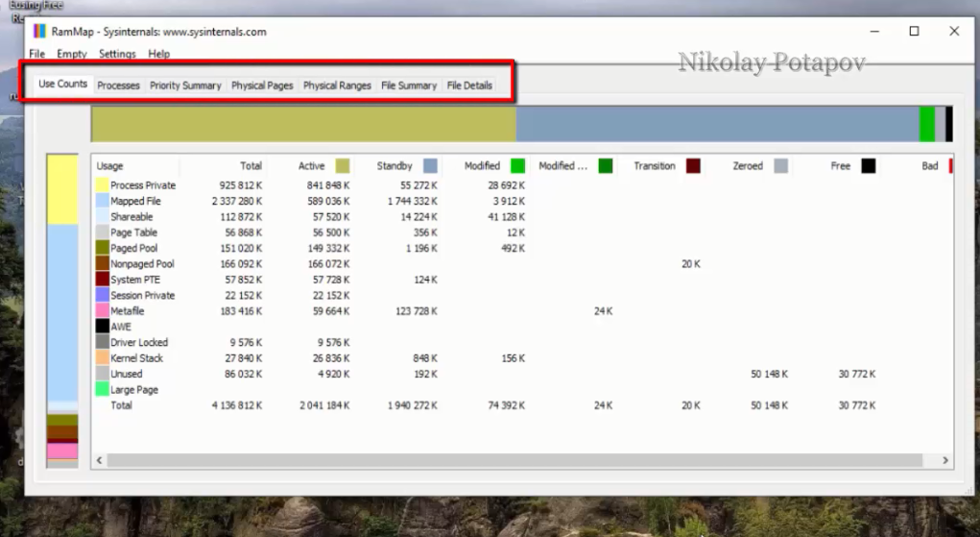Click the Mapped File light blue swatch
980x537 pixels.
point(102,201)
